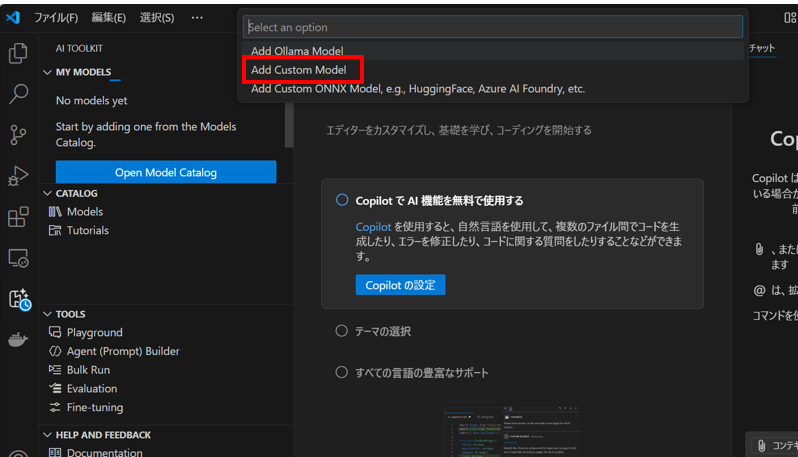This screenshot has width=798, height=457.
Task: Click the VS Code logo icon
Action: [x=13, y=17]
